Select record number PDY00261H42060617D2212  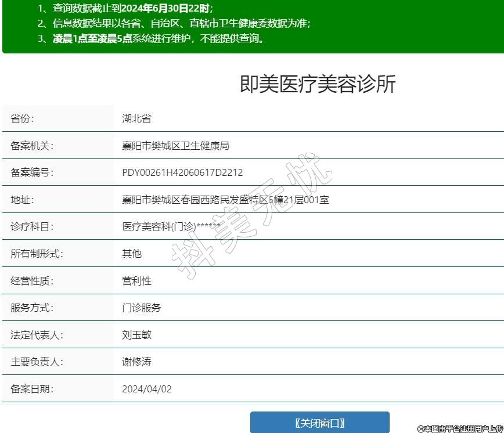coord(182,172)
